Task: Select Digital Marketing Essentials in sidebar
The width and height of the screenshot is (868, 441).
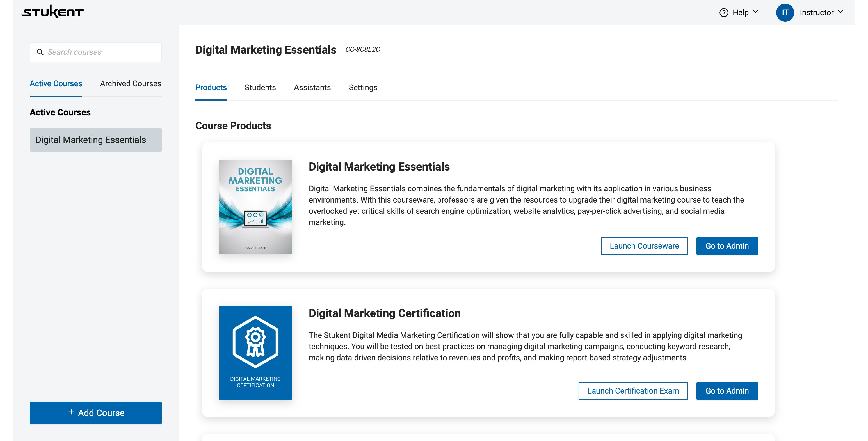Action: 96,140
